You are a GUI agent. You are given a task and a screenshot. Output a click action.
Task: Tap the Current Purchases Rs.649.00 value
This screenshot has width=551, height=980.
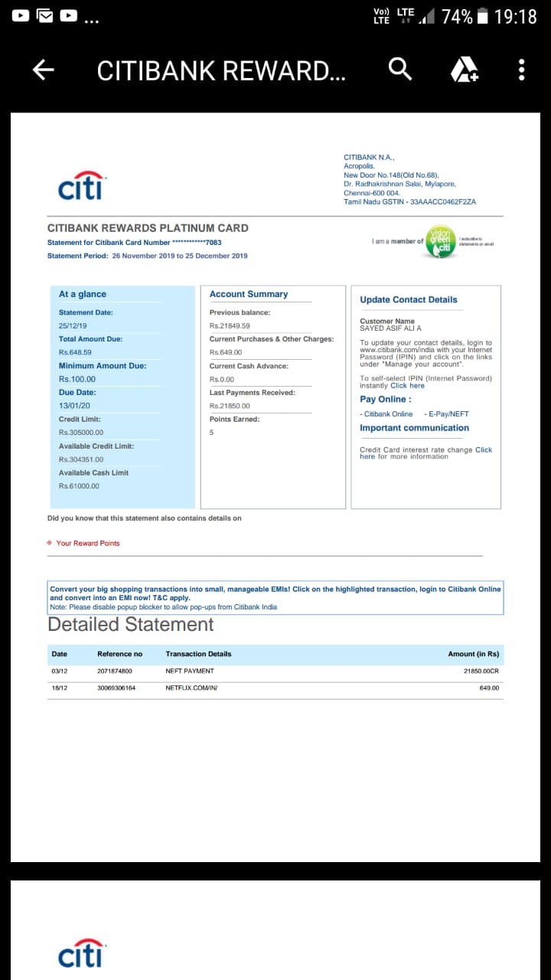[x=226, y=352]
